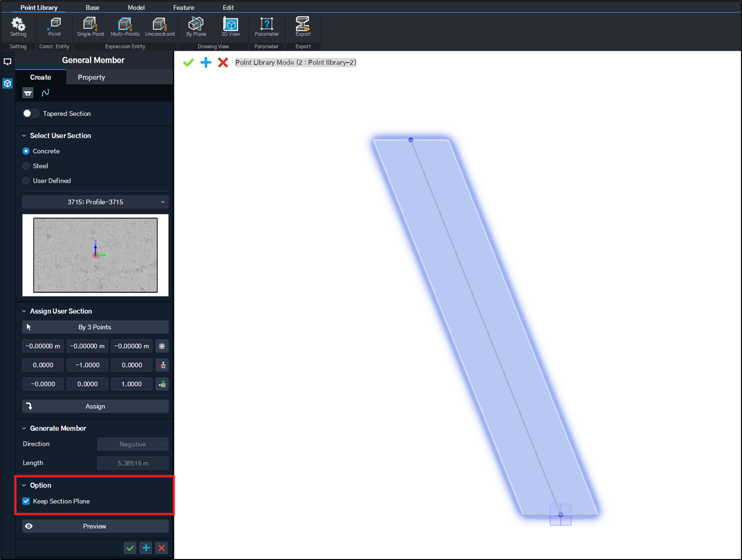The width and height of the screenshot is (742, 560).
Task: Collapse the Generate Member group
Action: coord(24,429)
